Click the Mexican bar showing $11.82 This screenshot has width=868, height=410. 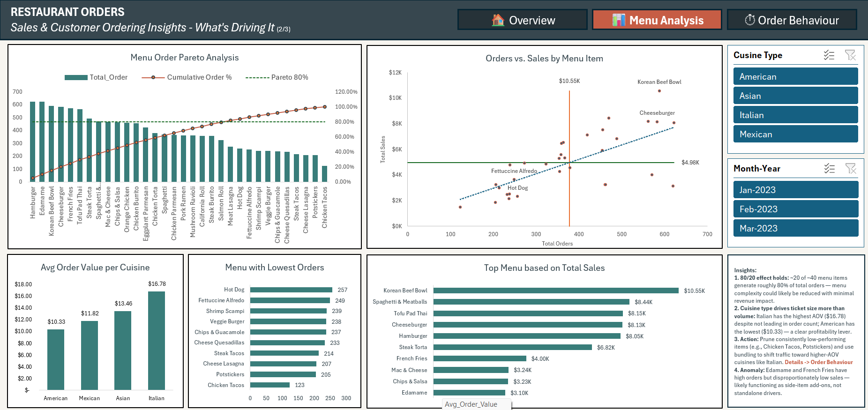click(x=90, y=355)
